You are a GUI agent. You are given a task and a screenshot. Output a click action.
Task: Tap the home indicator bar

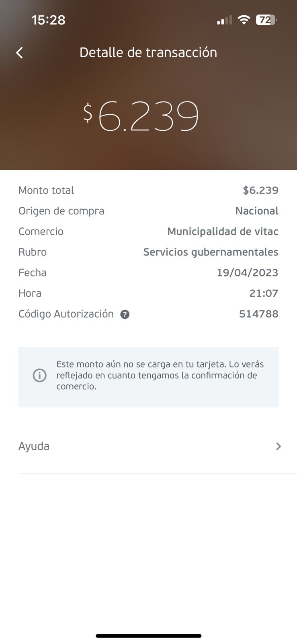(x=148, y=636)
